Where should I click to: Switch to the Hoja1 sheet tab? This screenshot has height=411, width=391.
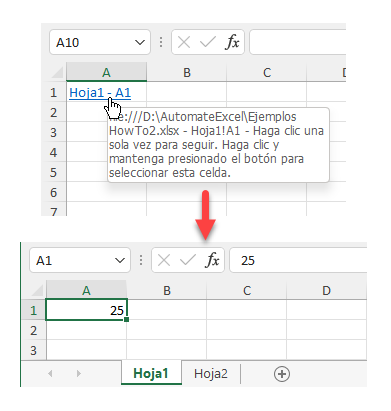[151, 373]
